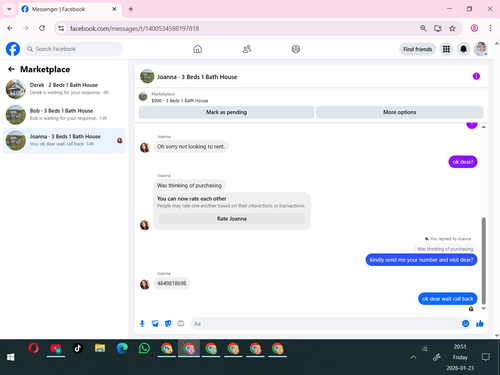Click Mark as pending button
Viewport: 500px width, 375px height.
point(226,112)
